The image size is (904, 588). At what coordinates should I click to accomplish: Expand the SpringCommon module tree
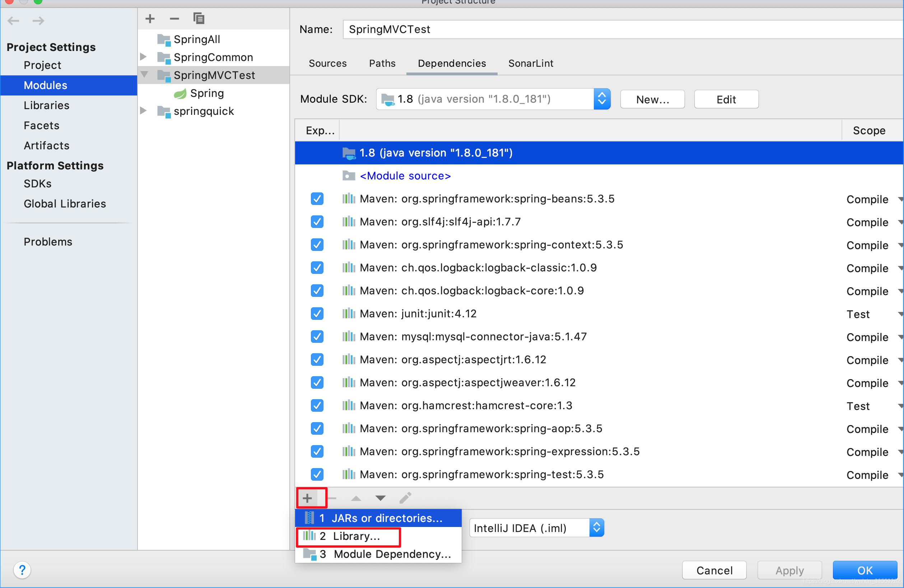pyautogui.click(x=144, y=57)
